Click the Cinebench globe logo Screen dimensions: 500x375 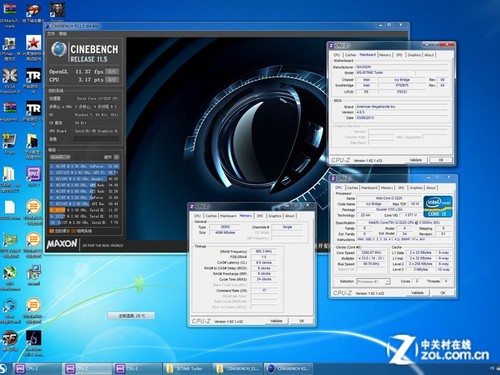pos(59,50)
